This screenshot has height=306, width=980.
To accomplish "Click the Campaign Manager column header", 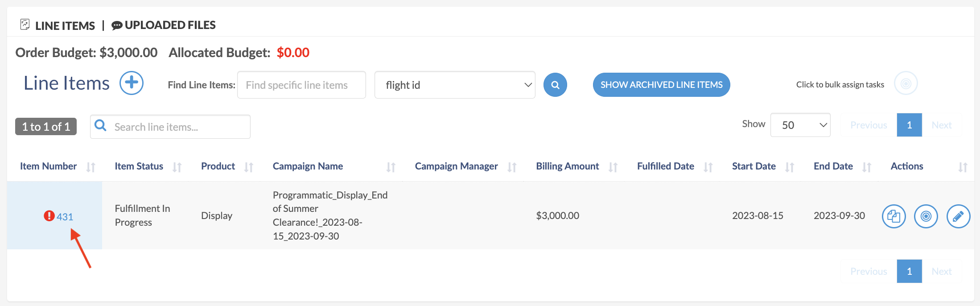I will 456,166.
